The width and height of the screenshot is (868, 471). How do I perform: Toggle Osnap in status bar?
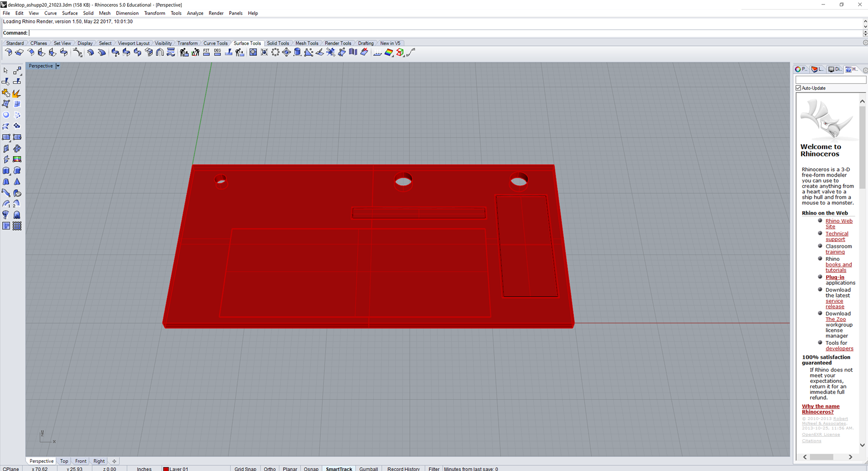click(x=311, y=469)
